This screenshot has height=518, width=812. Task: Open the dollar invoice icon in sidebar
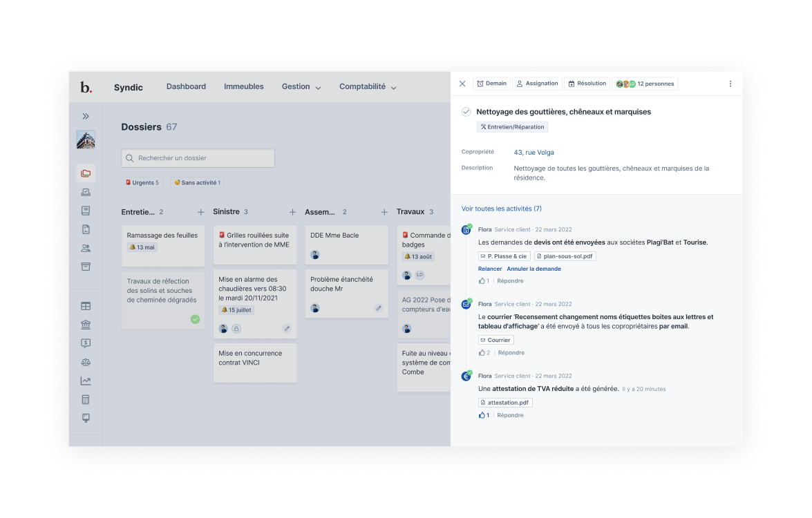[x=86, y=343]
